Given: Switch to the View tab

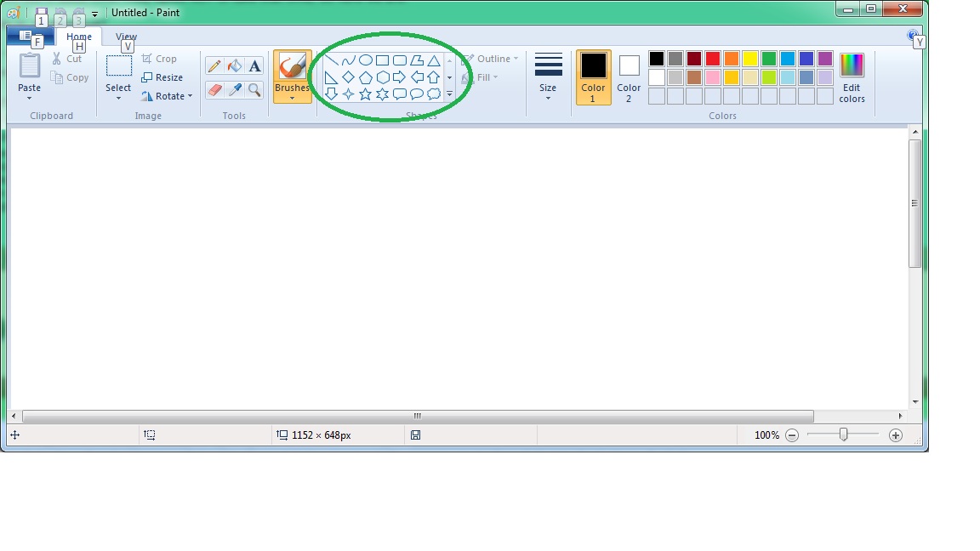Looking at the screenshot, I should click(126, 37).
